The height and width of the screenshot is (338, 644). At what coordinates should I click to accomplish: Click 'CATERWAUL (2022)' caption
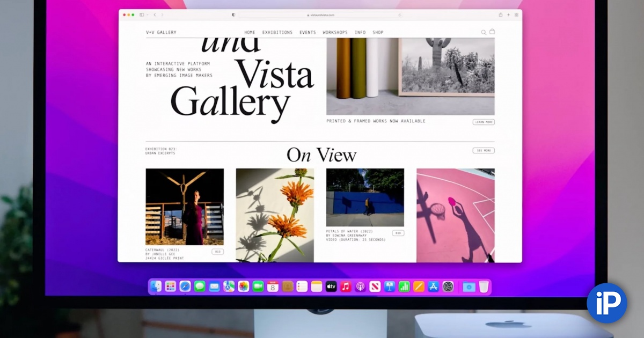(162, 250)
